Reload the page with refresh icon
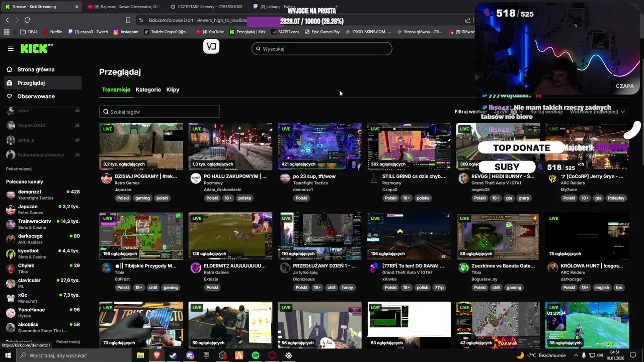 [27, 20]
